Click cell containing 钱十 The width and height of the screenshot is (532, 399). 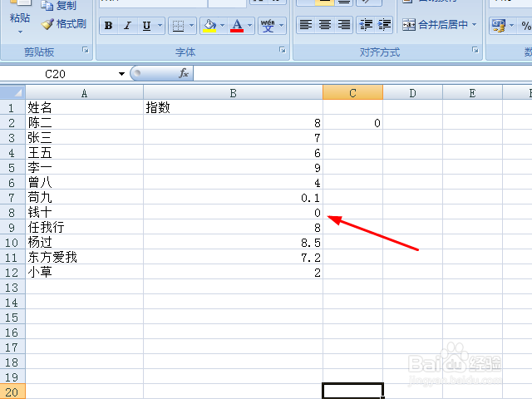85,212
